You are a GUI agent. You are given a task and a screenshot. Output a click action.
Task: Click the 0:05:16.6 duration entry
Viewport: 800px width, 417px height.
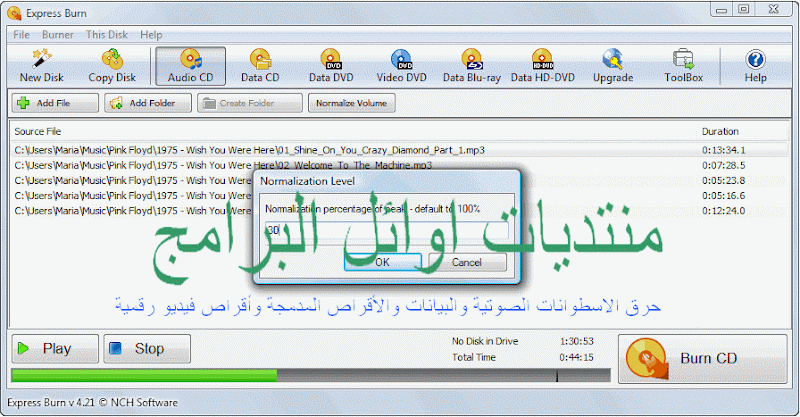coord(723,196)
